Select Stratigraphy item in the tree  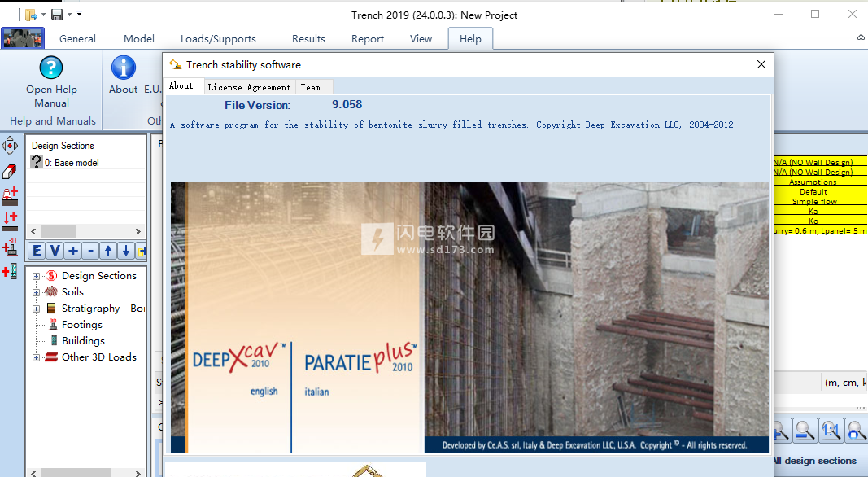tap(103, 309)
